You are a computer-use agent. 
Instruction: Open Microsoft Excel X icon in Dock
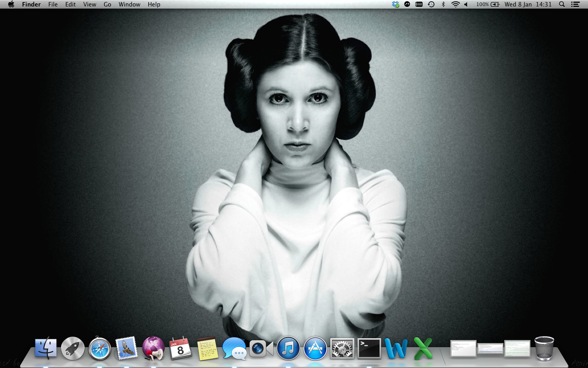tap(423, 348)
